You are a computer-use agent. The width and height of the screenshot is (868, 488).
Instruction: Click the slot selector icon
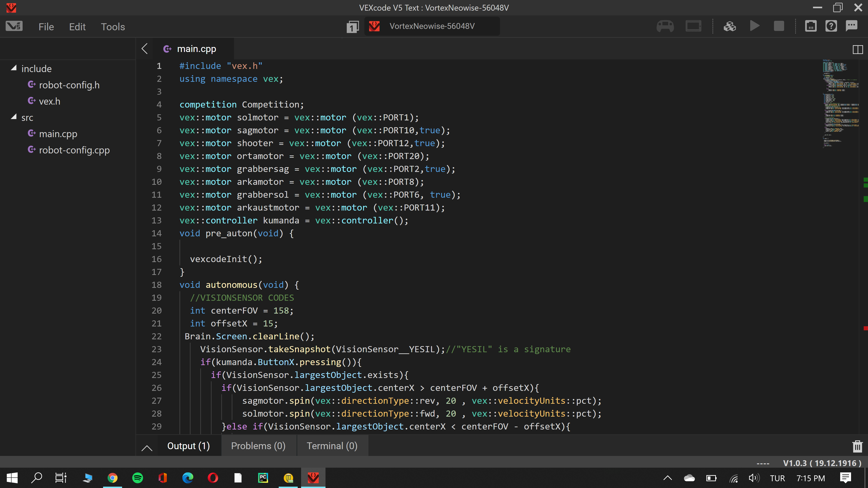click(352, 27)
